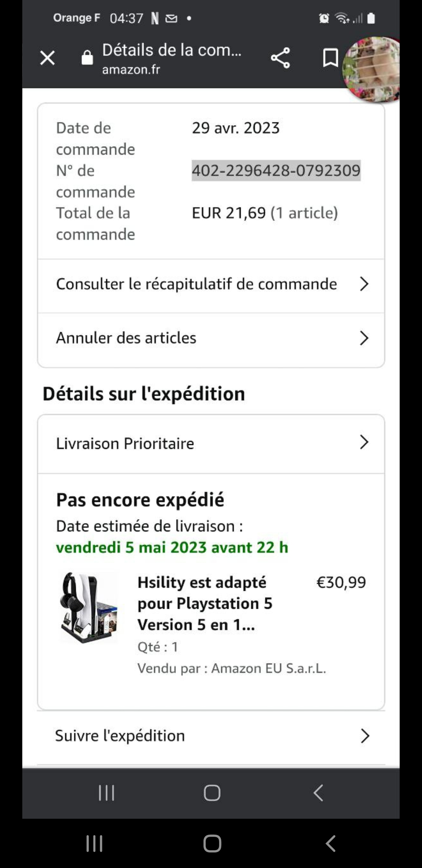Tap the bookmark icon in the top bar
Image resolution: width=422 pixels, height=868 pixels.
click(x=330, y=58)
